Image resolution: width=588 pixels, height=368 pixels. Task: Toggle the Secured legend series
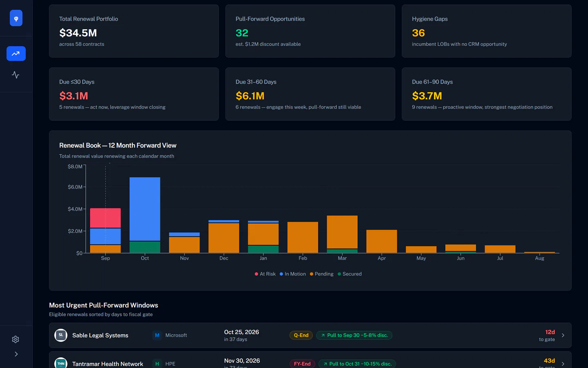tap(350, 274)
